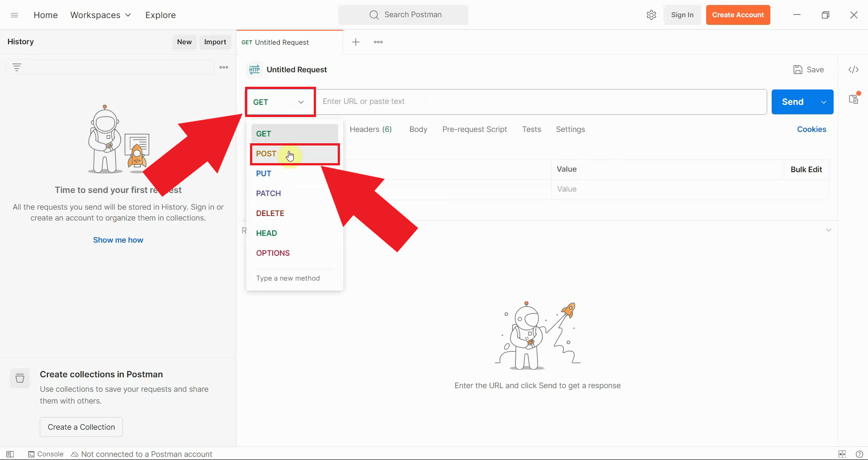Expand the Workspaces menu

click(100, 14)
